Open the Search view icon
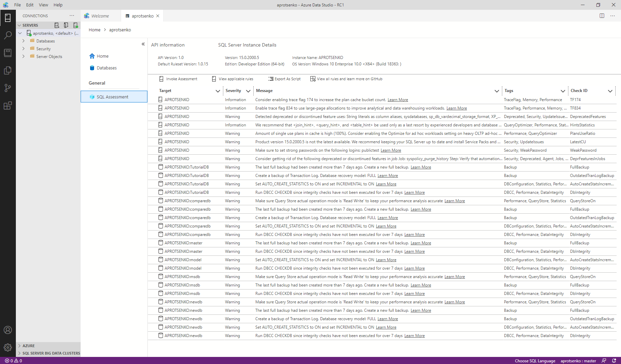 pyautogui.click(x=8, y=35)
